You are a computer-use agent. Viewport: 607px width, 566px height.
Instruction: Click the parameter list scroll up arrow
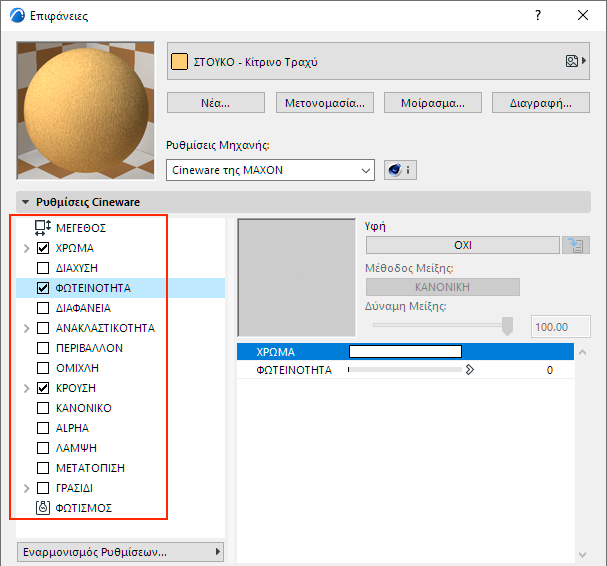click(x=582, y=352)
